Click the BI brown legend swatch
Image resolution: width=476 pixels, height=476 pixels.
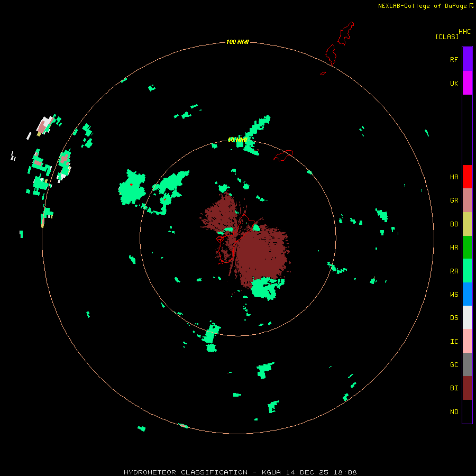click(x=467, y=388)
